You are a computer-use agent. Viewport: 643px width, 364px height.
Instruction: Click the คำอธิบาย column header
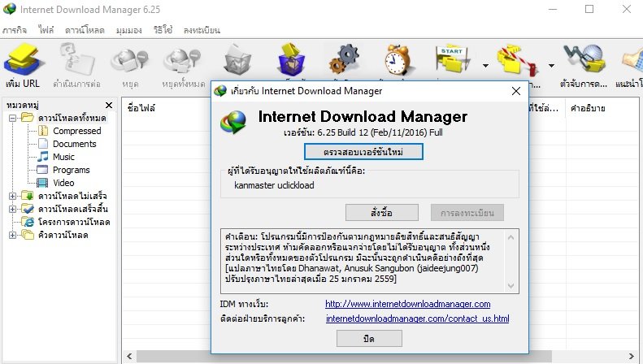(x=588, y=109)
